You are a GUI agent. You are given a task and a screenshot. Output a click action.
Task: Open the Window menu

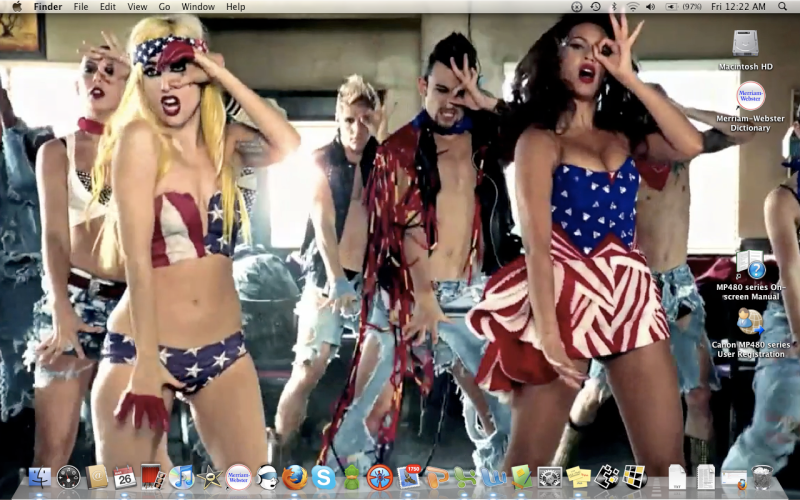(198, 7)
